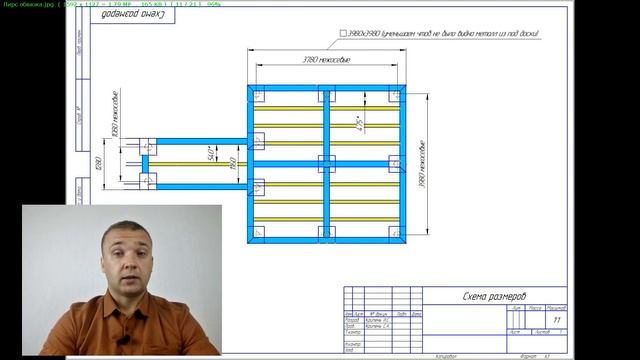This screenshot has width=640, height=360.
Task: Click the 'Схема размеров' title block heading
Action: pyautogui.click(x=494, y=296)
